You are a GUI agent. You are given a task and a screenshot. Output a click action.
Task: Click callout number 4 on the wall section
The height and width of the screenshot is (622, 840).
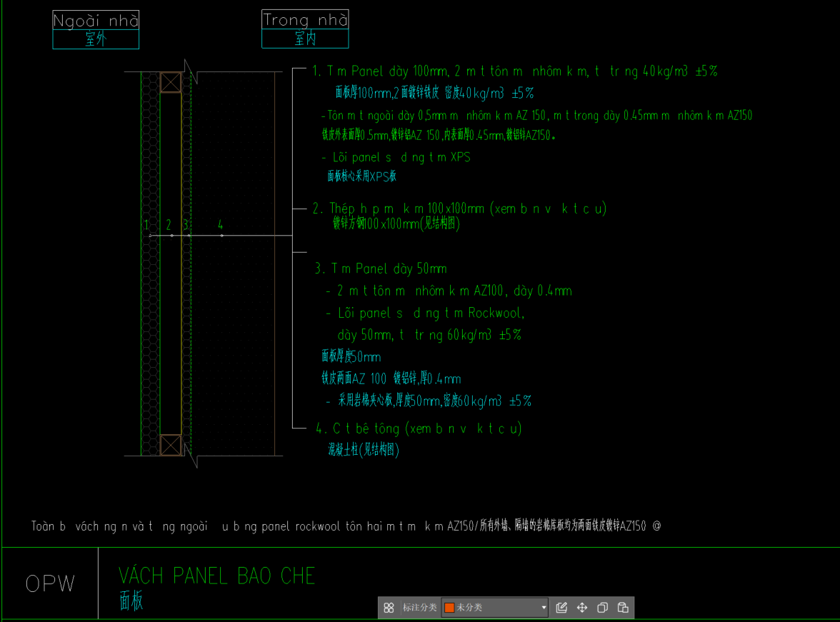point(220,225)
